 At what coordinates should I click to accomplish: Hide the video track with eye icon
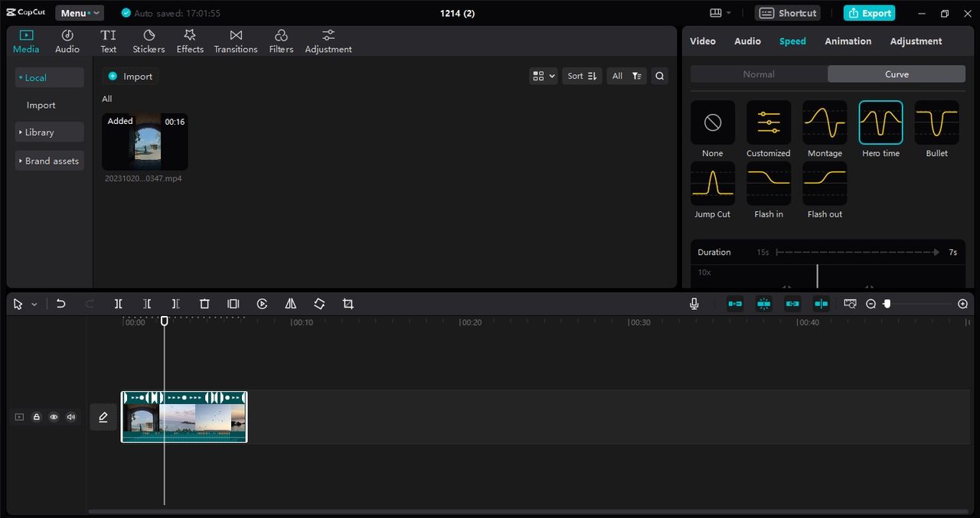point(54,417)
